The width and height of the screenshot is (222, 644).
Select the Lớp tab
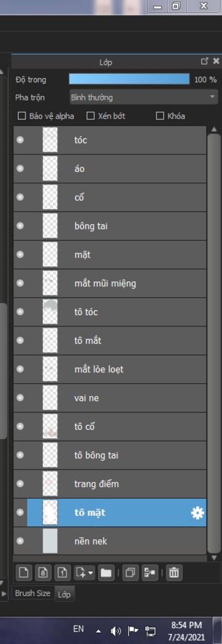point(64,594)
